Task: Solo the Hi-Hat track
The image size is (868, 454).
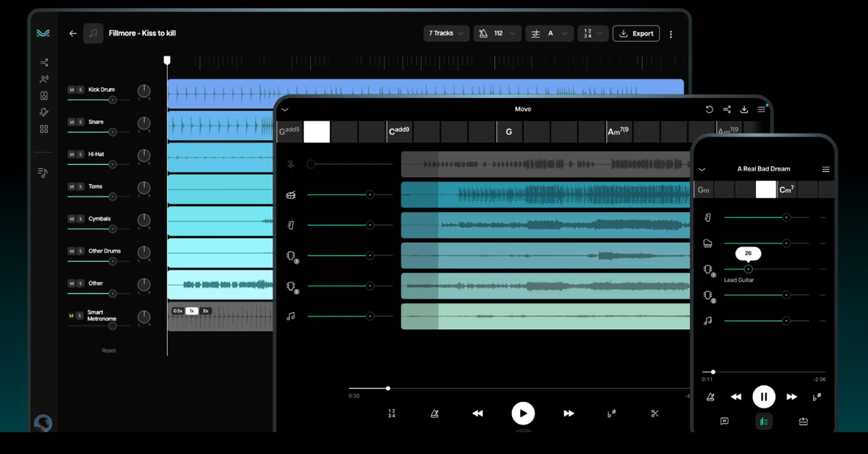Action: (80, 154)
